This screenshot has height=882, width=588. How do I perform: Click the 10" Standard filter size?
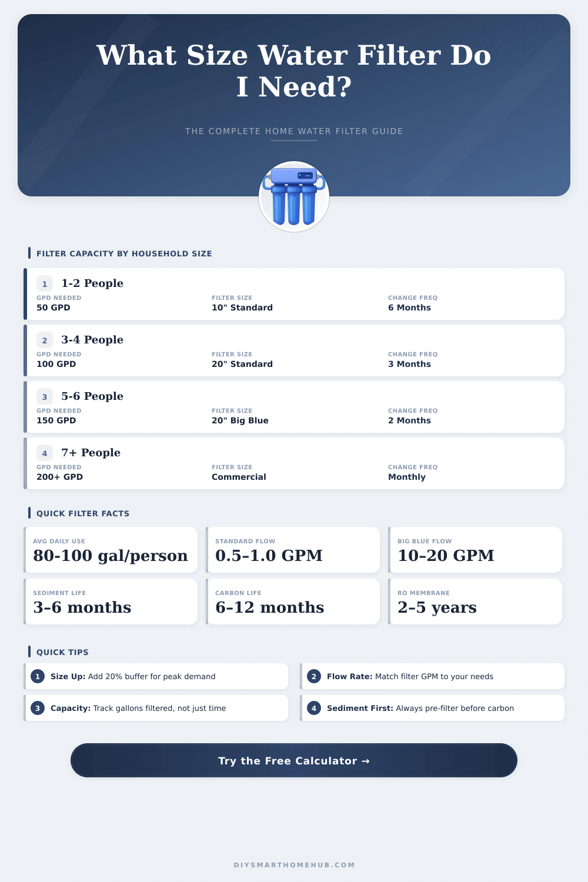(242, 308)
